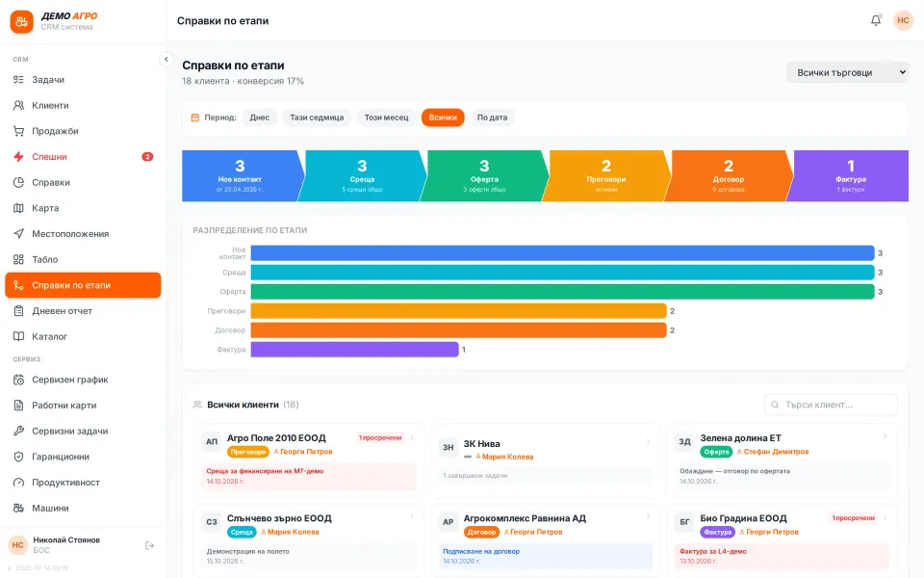Open Фактура за L4-демо task
The height and width of the screenshot is (578, 924).
coord(782,556)
